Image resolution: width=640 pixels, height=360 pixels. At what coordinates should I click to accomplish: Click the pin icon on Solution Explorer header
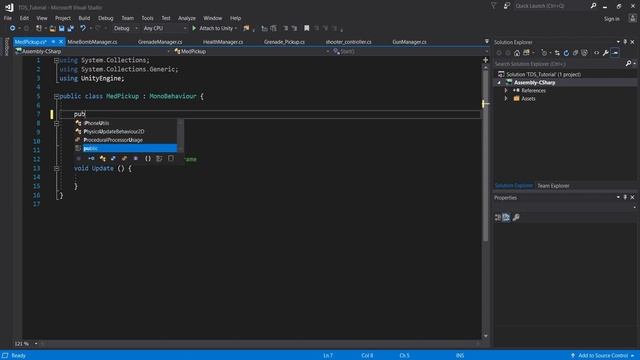point(625,42)
